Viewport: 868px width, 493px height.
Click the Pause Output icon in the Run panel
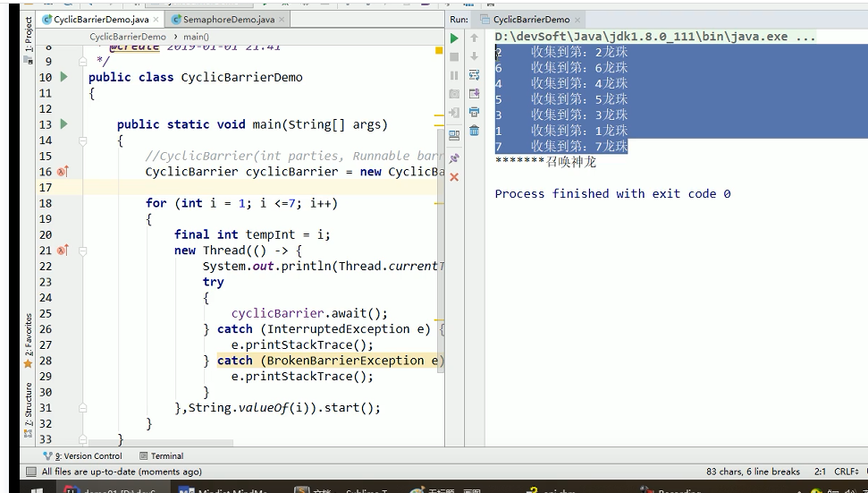pyautogui.click(x=454, y=75)
